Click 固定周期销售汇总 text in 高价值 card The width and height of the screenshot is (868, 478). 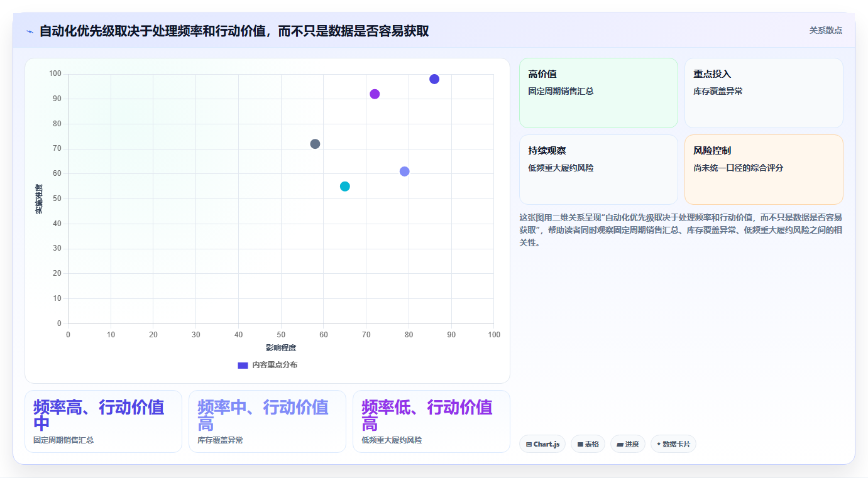click(x=561, y=91)
